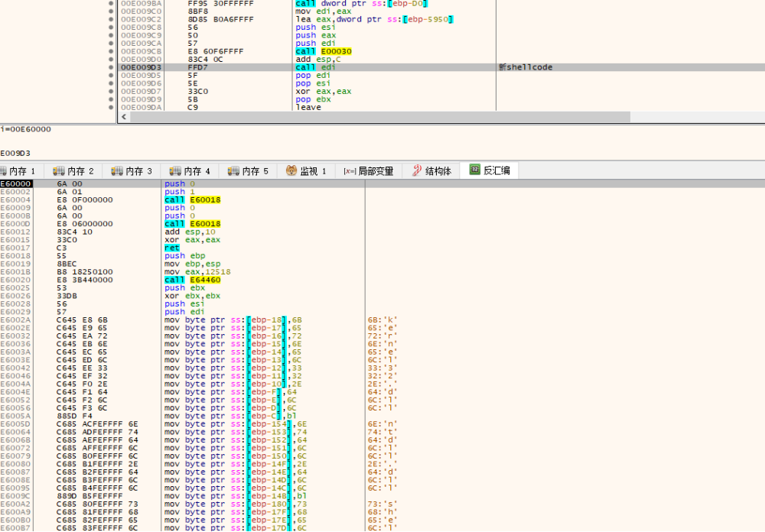The width and height of the screenshot is (765, 532).
Task: Select the 新shellcode comment cell
Action: click(x=525, y=67)
